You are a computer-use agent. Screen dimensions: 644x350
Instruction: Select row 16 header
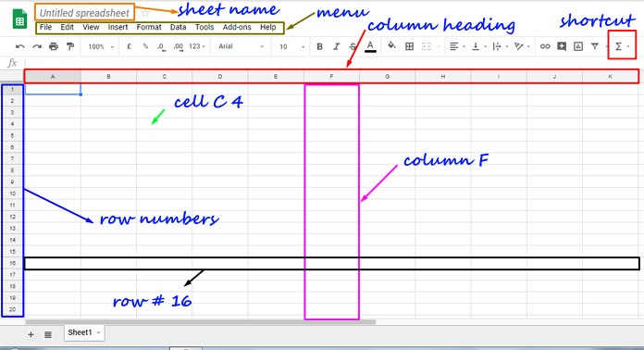tap(12, 263)
